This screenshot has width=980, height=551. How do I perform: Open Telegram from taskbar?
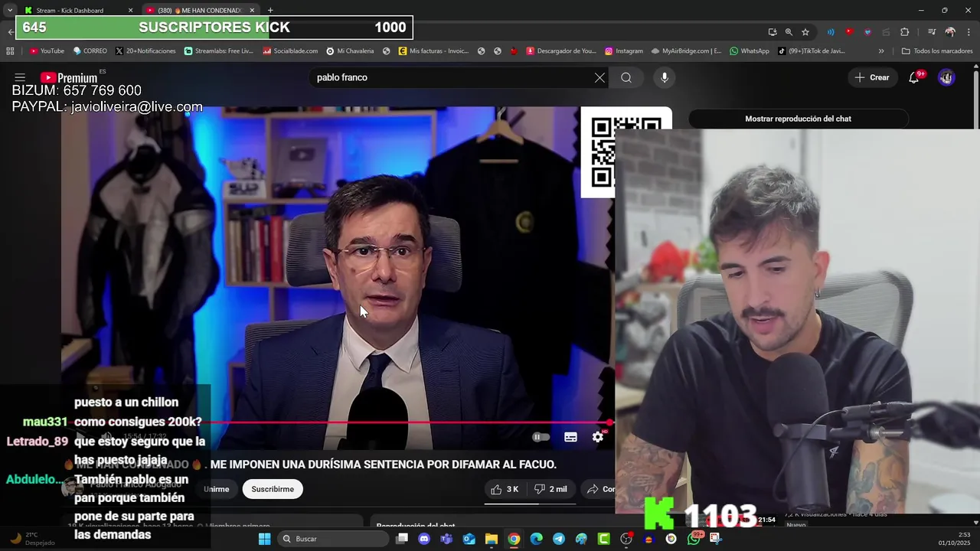(x=559, y=539)
